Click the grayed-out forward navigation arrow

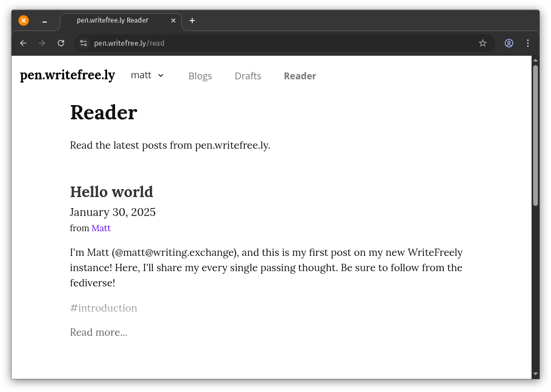click(x=42, y=43)
